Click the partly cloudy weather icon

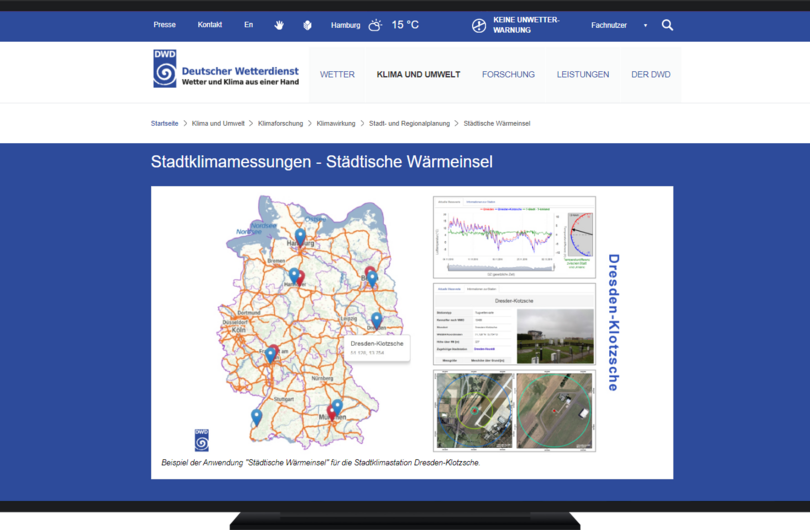point(375,25)
